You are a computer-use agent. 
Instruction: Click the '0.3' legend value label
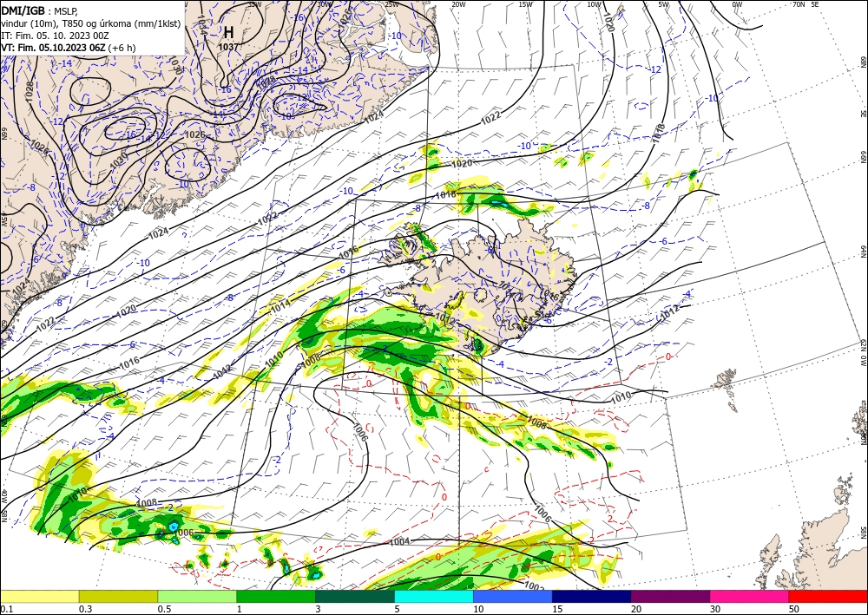[85, 609]
